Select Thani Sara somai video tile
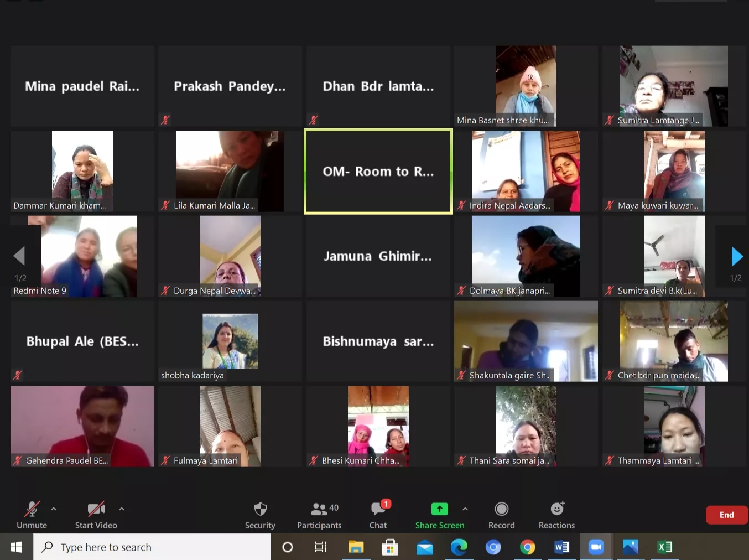 (526, 427)
